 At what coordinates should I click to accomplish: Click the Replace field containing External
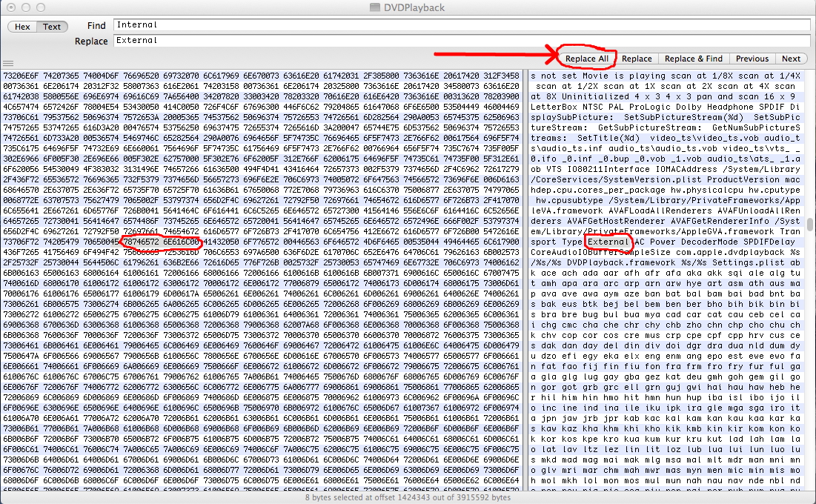pos(462,40)
